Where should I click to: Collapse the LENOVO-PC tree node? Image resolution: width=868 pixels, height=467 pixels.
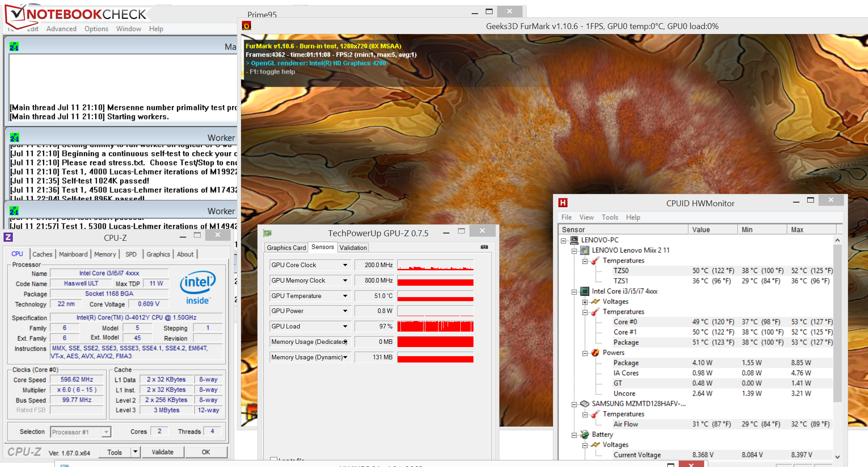563,241
